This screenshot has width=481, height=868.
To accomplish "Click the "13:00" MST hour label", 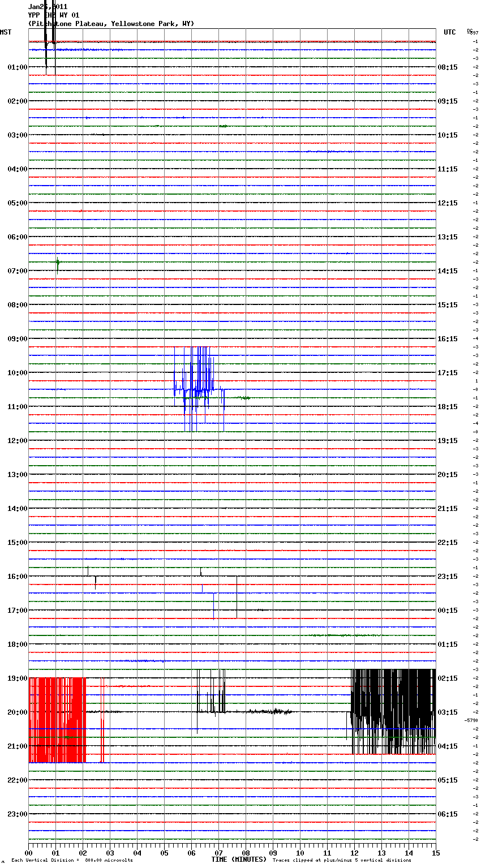I will point(17,475).
